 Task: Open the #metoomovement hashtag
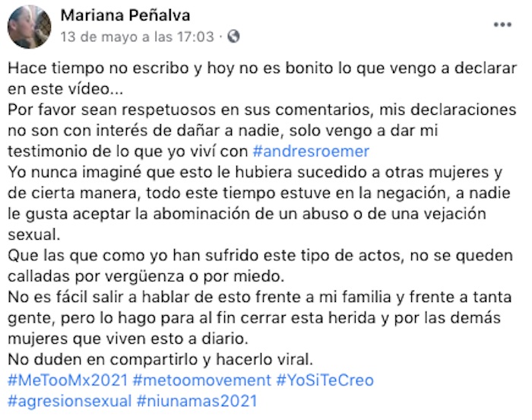(x=202, y=380)
